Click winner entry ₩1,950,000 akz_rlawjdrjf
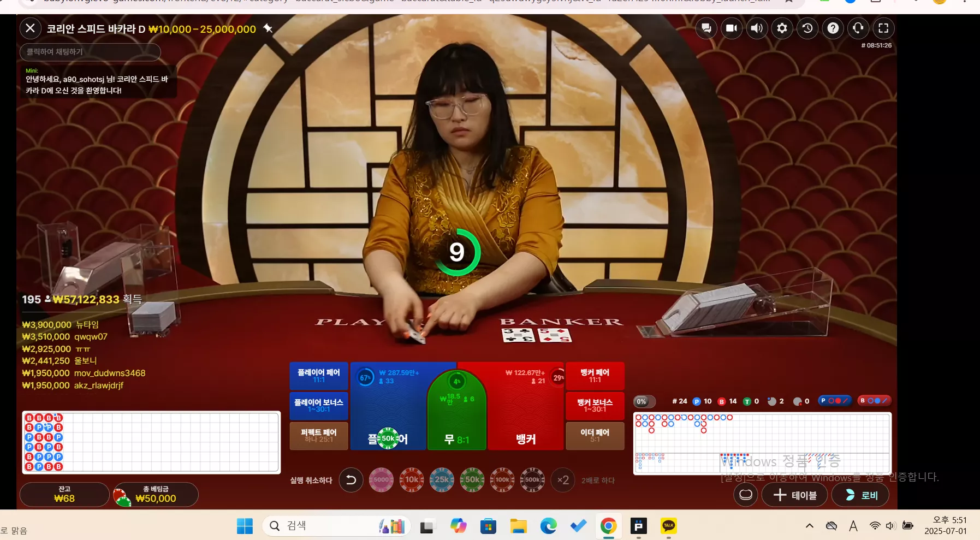 pos(73,385)
